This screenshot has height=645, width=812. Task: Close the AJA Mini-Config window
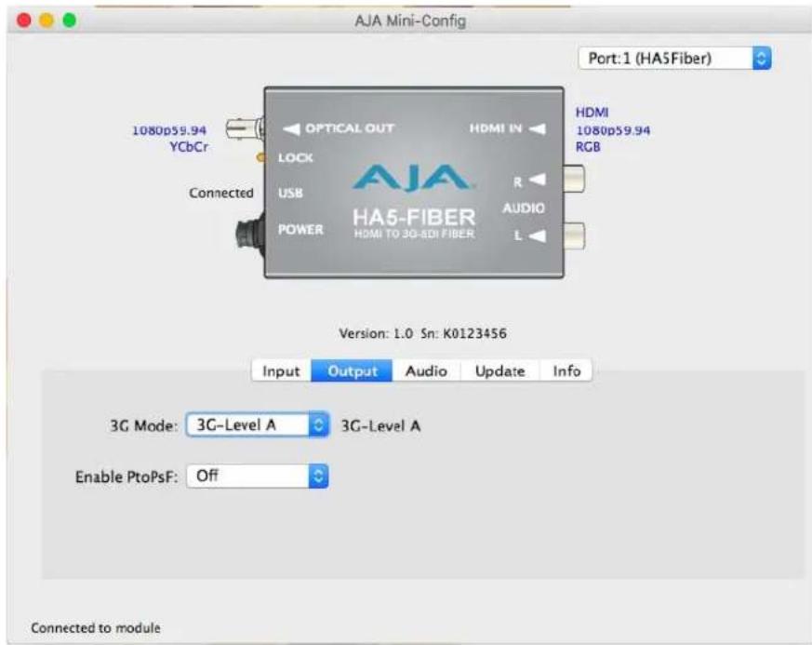pos(24,20)
